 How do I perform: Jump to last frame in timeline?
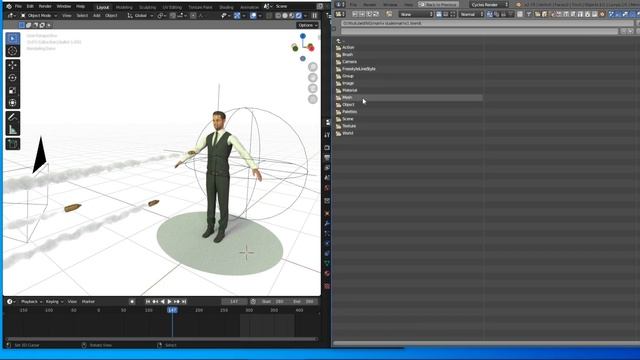pos(184,302)
